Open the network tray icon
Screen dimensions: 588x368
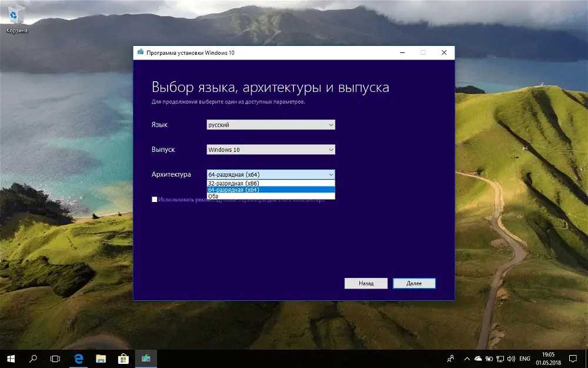coord(500,359)
